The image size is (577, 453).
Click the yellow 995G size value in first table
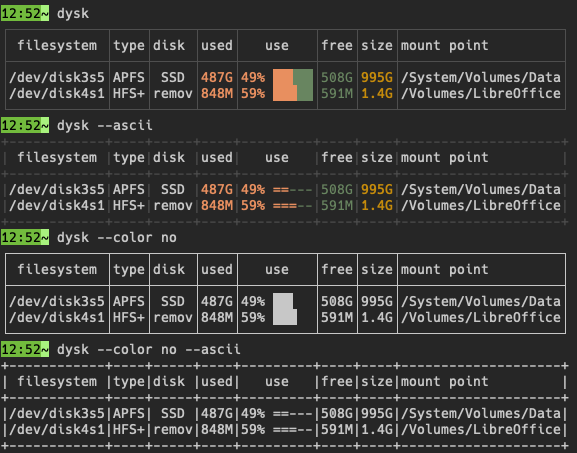click(x=377, y=77)
